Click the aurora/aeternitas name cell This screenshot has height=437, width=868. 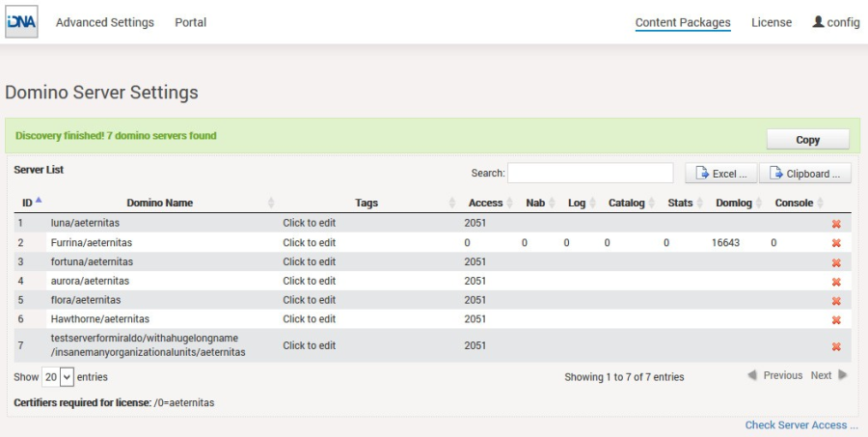[90, 281]
